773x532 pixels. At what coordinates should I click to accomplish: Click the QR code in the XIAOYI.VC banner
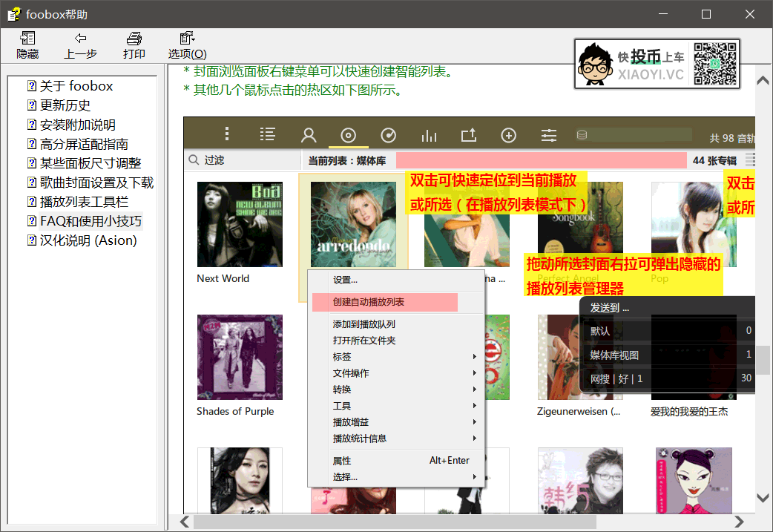click(715, 64)
